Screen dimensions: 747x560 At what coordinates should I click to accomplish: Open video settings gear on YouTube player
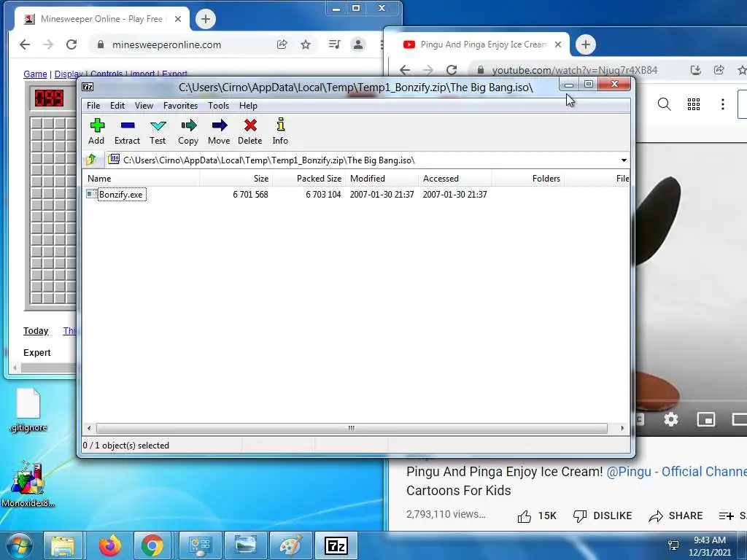pyautogui.click(x=671, y=419)
